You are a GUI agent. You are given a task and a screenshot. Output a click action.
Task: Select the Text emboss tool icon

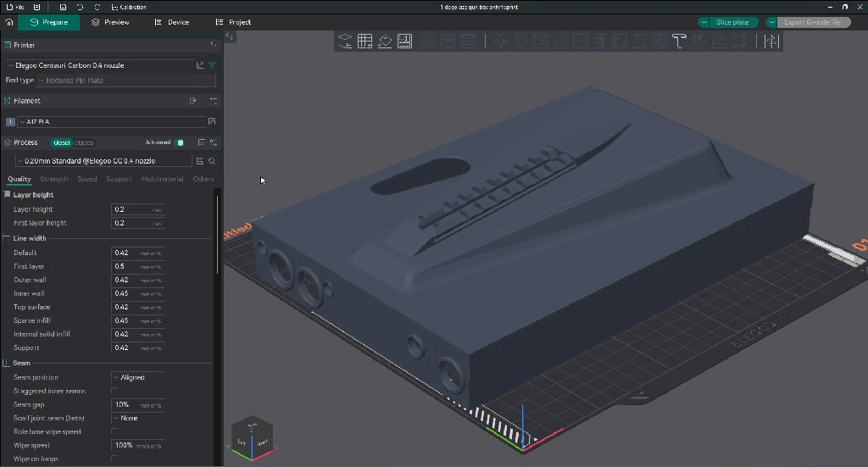pyautogui.click(x=678, y=41)
